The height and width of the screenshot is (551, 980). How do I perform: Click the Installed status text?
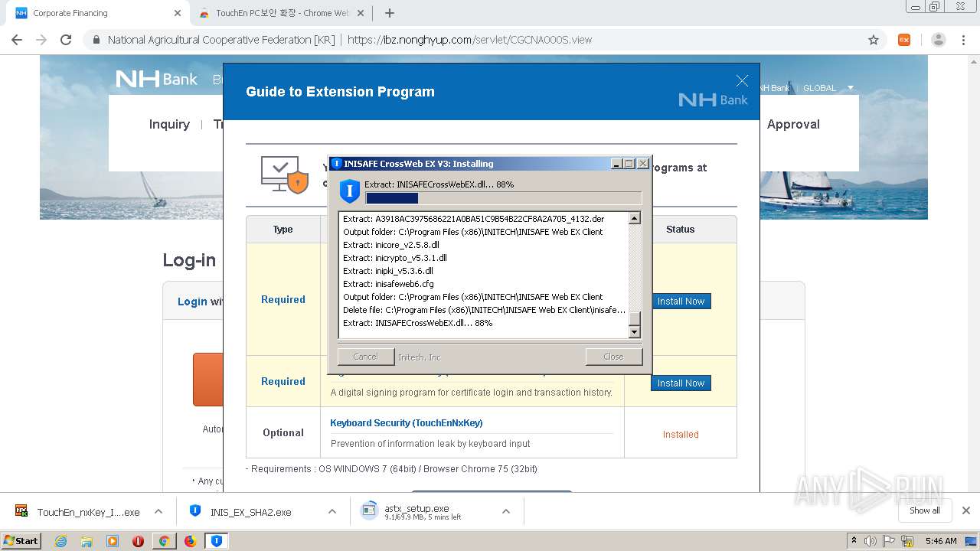tap(681, 435)
